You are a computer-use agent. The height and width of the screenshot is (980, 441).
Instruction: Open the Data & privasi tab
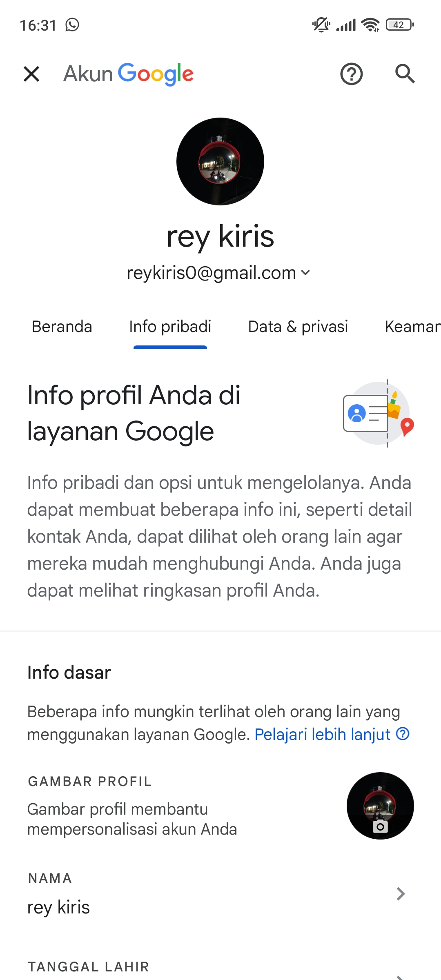(298, 327)
